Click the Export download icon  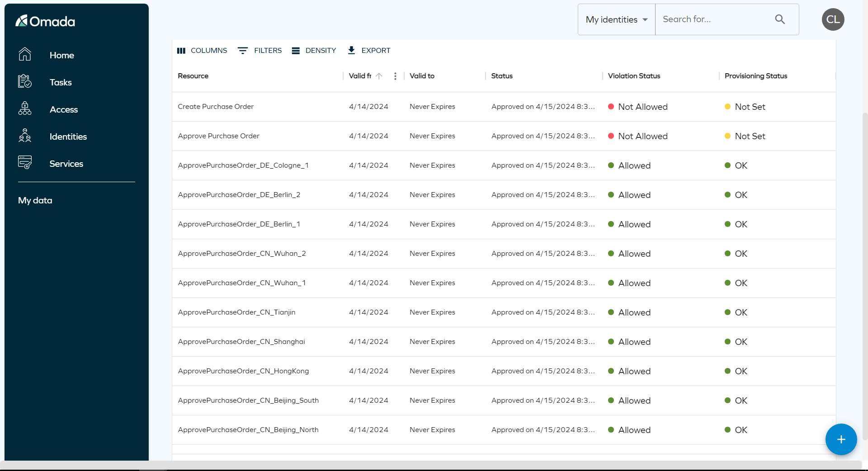[351, 50]
